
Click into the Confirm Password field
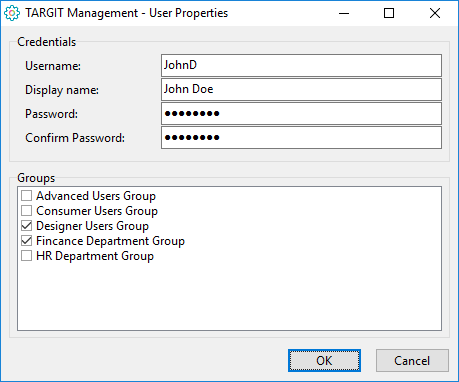[x=301, y=137]
